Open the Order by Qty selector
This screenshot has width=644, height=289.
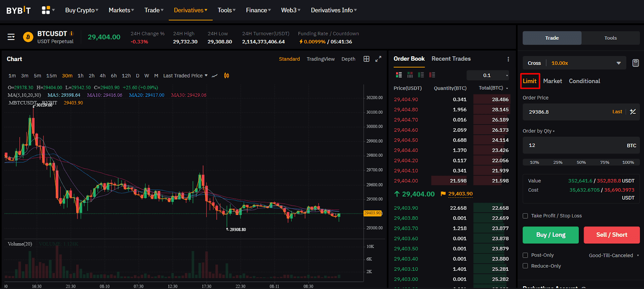[x=539, y=131]
